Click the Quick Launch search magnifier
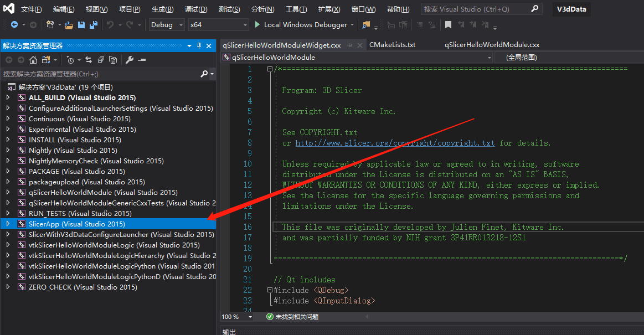The height and width of the screenshot is (335, 644). tap(534, 9)
